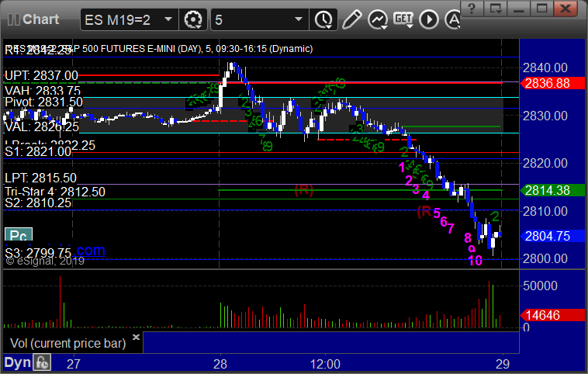Click the S2: 2810.25 label
Screen dimensions: 588x374
[38, 203]
